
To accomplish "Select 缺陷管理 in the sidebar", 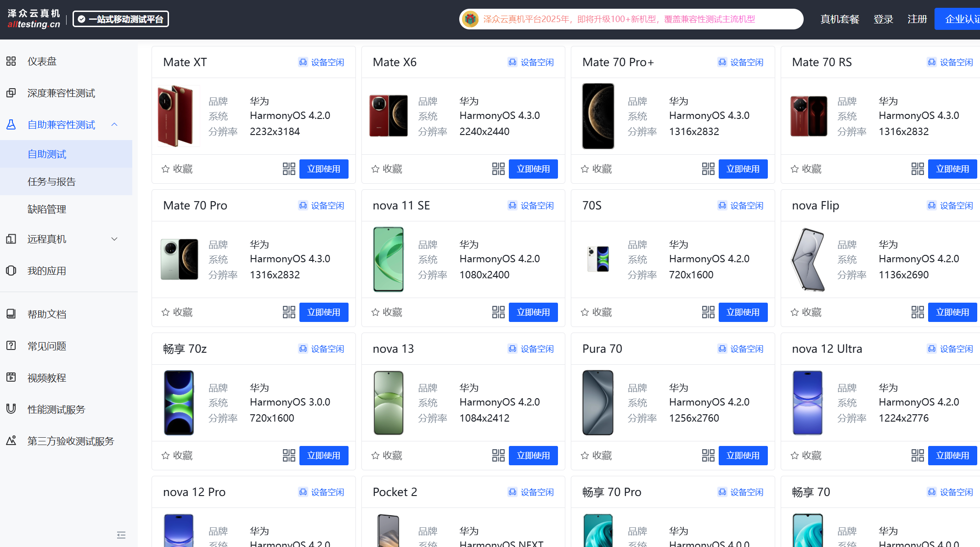I will click(47, 209).
